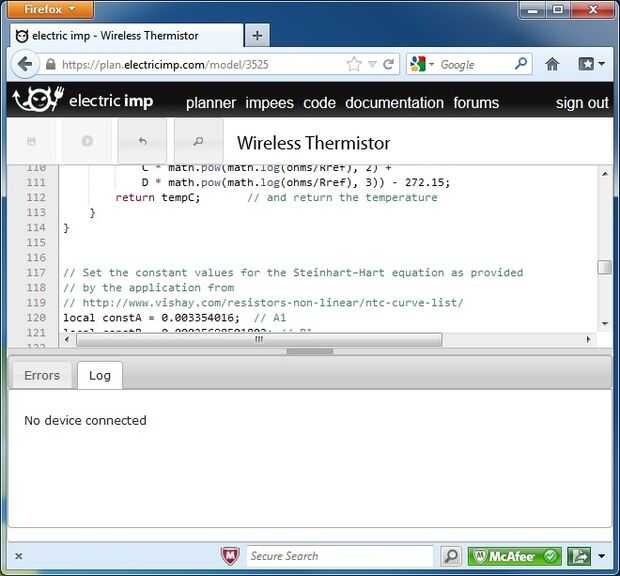Click the return tempC code line
620x576 pixels.
coord(157,197)
